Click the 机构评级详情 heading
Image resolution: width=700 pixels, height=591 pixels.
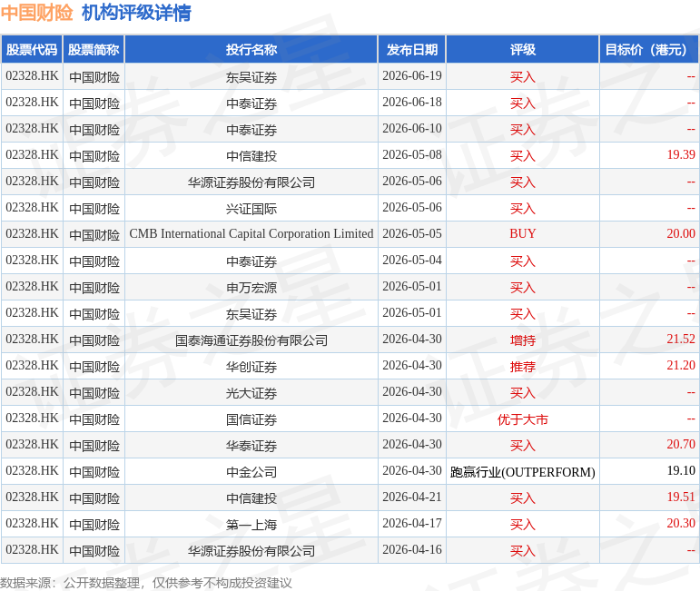click(136, 13)
